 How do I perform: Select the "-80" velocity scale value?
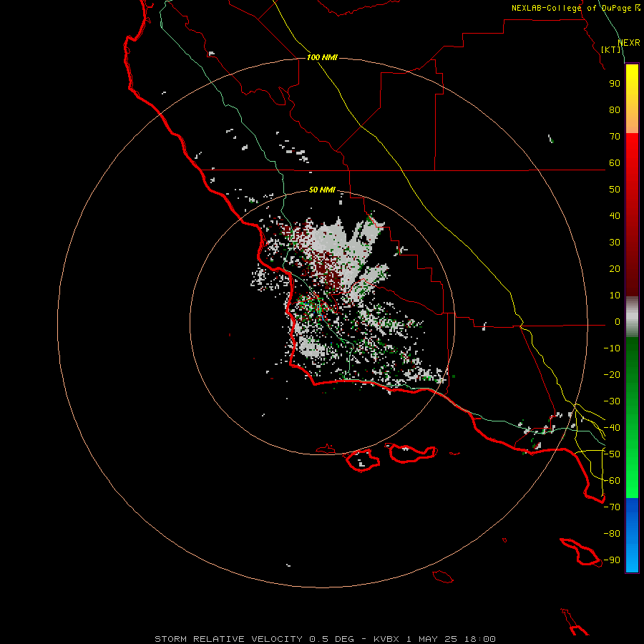[x=612, y=534]
